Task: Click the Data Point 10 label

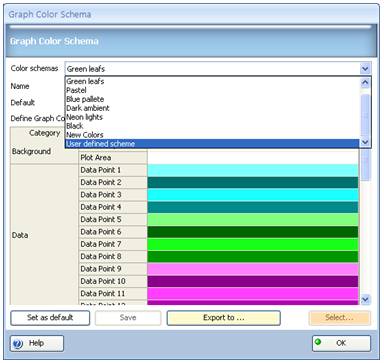Action: pos(113,281)
